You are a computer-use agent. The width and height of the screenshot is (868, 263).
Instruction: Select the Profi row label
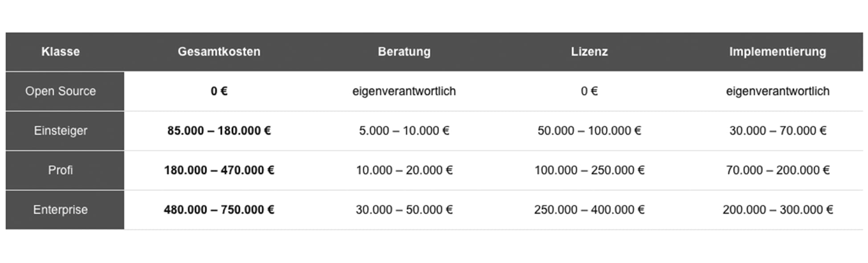[x=61, y=170]
